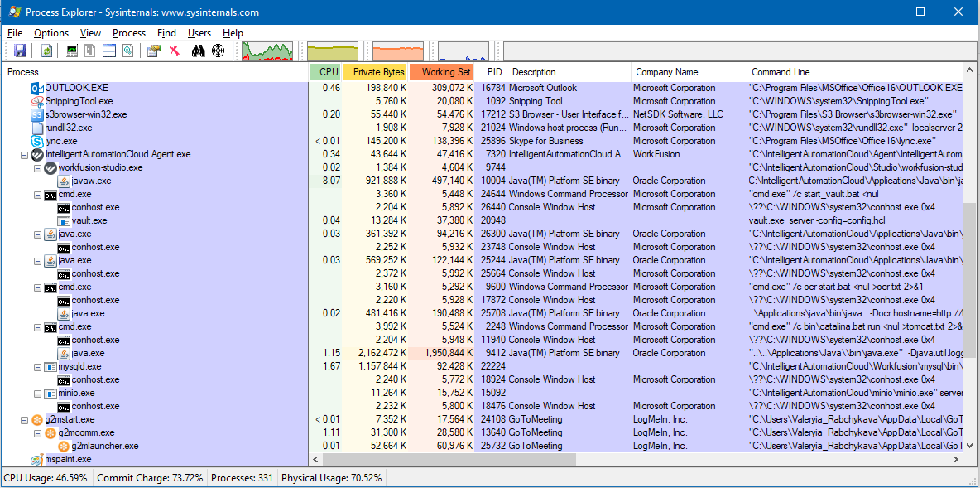Click the green CPU usage graph
Image resolution: width=980 pixels, height=488 pixels.
[x=267, y=51]
